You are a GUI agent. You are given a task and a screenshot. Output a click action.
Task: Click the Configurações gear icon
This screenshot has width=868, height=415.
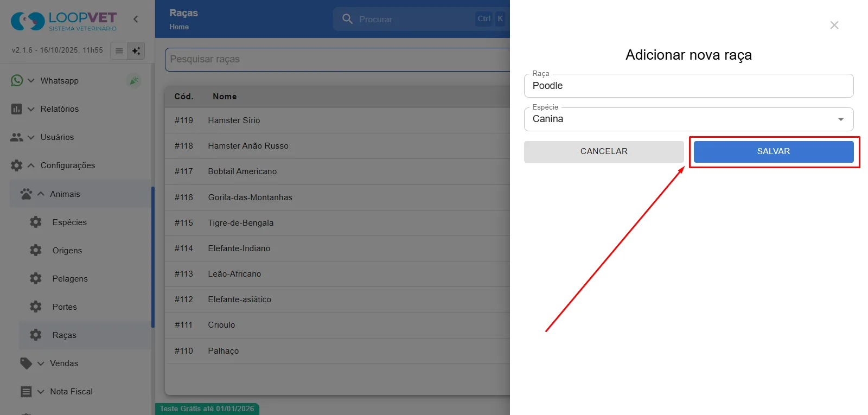click(17, 165)
